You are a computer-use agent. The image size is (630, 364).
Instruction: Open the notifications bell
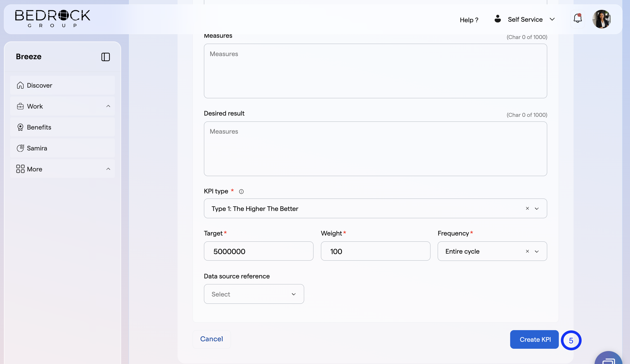(x=577, y=19)
